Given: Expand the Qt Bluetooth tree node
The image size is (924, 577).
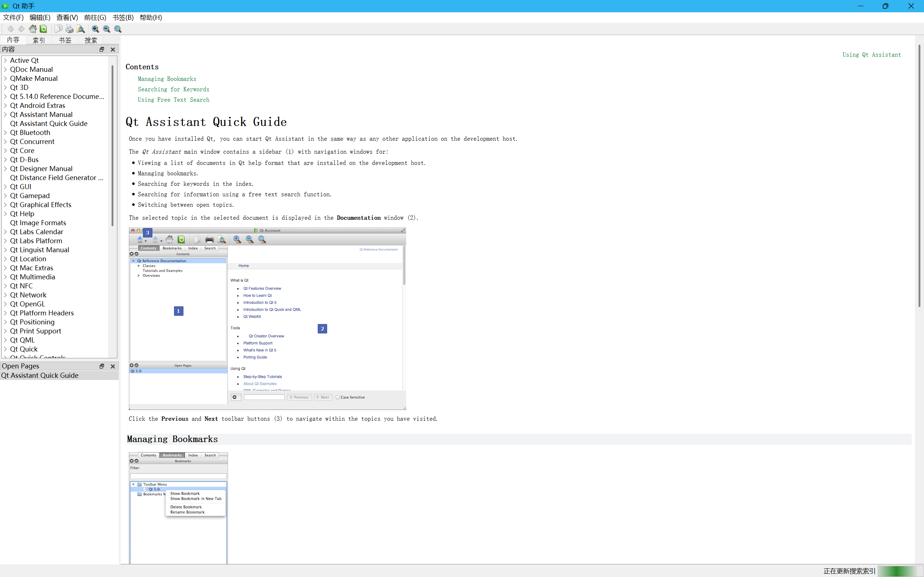Looking at the screenshot, I should pos(5,132).
